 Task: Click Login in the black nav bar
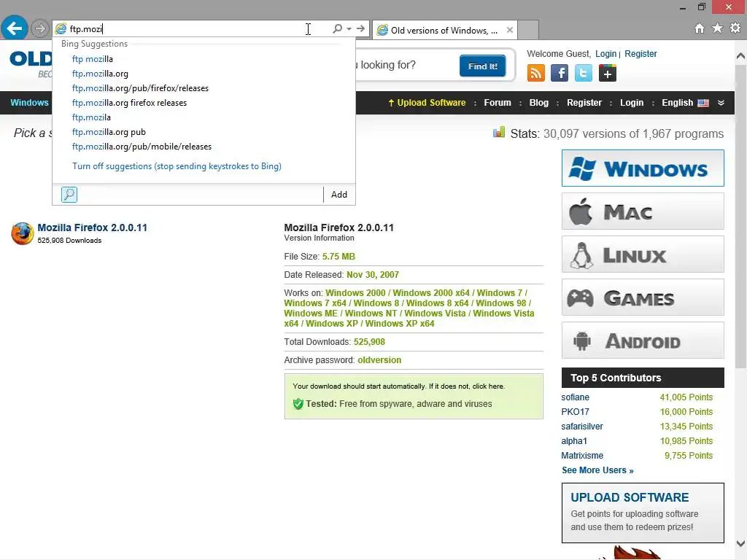pos(632,103)
